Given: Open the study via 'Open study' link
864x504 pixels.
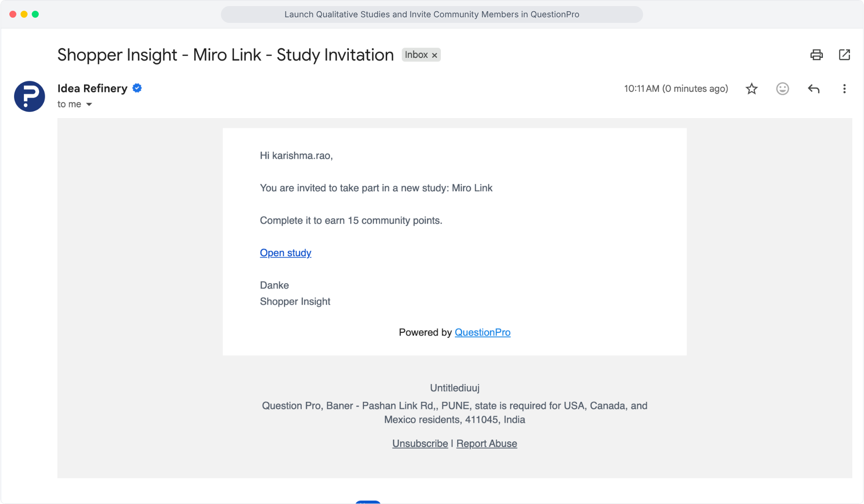Looking at the screenshot, I should (x=285, y=253).
